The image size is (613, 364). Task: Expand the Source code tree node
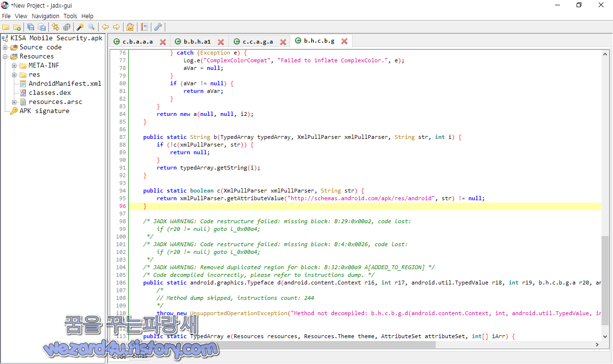pos(5,47)
